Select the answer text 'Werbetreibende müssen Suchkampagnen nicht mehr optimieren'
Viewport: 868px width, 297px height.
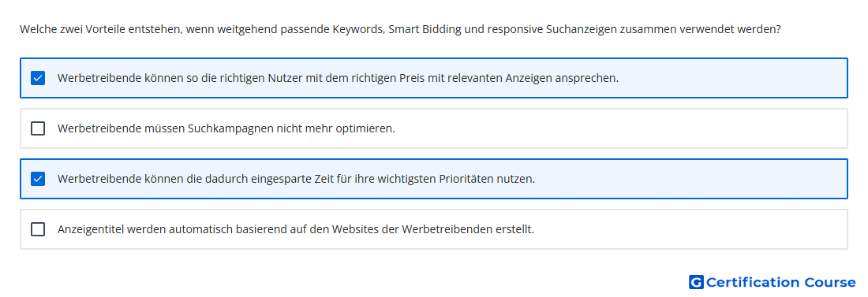pyautogui.click(x=226, y=128)
